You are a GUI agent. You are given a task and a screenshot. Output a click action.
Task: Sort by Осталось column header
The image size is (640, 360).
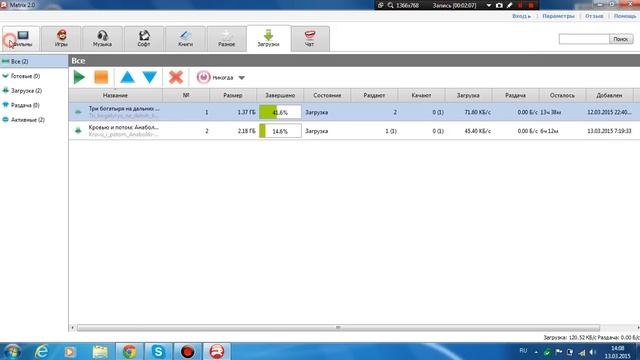tap(562, 95)
